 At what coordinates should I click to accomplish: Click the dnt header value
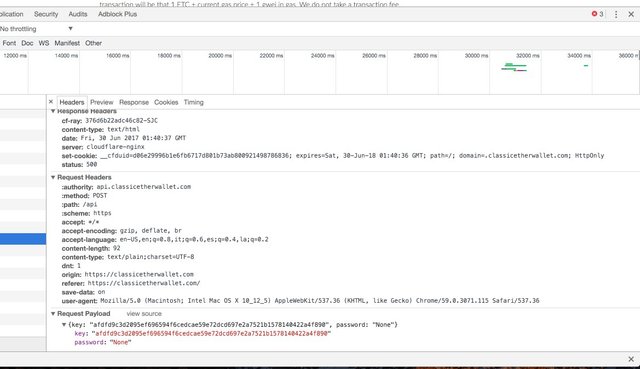(79, 266)
